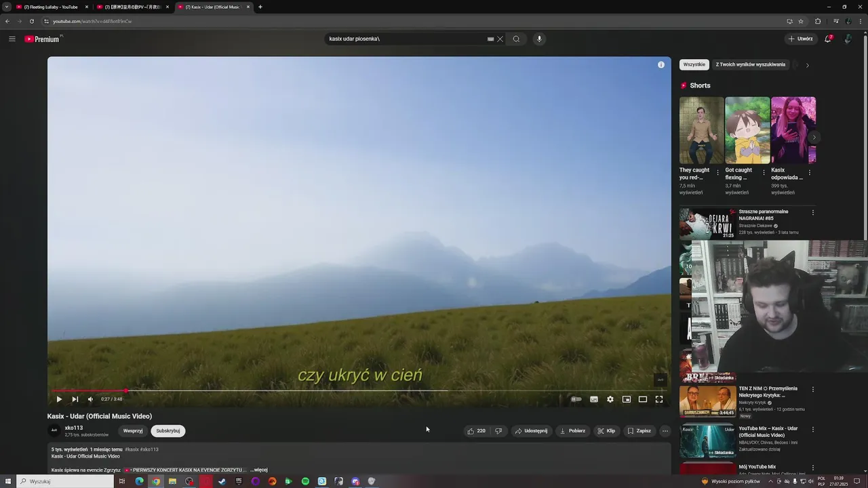Open Short They caught you red-handed
Viewport: 868px width, 488px height.
[701, 130]
